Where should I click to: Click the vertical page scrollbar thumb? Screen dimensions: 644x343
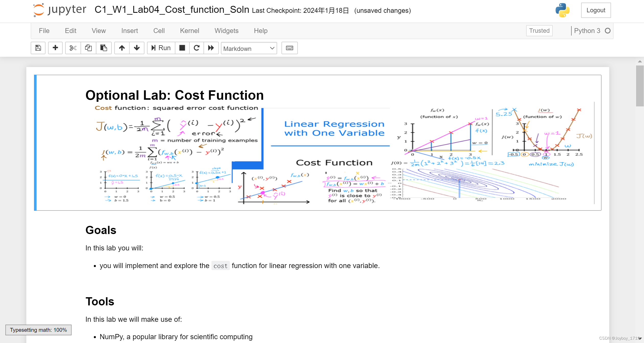click(x=640, y=86)
